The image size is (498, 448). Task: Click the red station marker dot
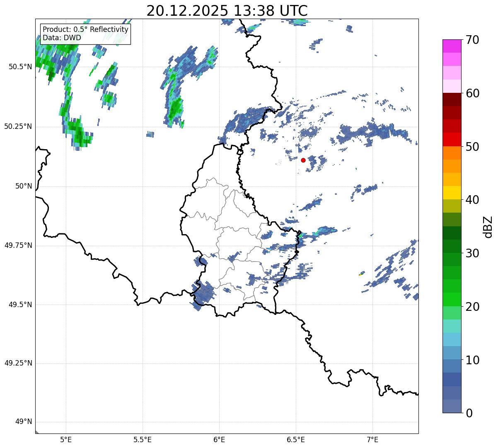pos(303,160)
